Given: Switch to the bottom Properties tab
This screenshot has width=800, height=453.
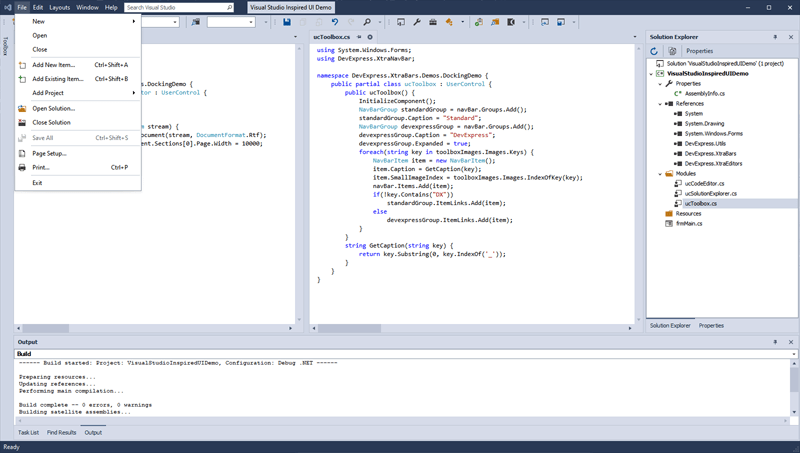Looking at the screenshot, I should click(x=711, y=325).
